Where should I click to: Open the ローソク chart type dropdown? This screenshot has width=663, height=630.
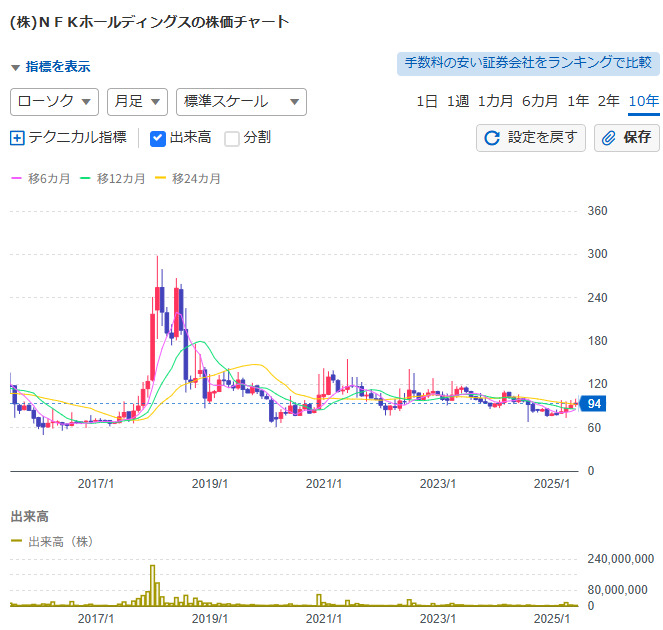55,102
